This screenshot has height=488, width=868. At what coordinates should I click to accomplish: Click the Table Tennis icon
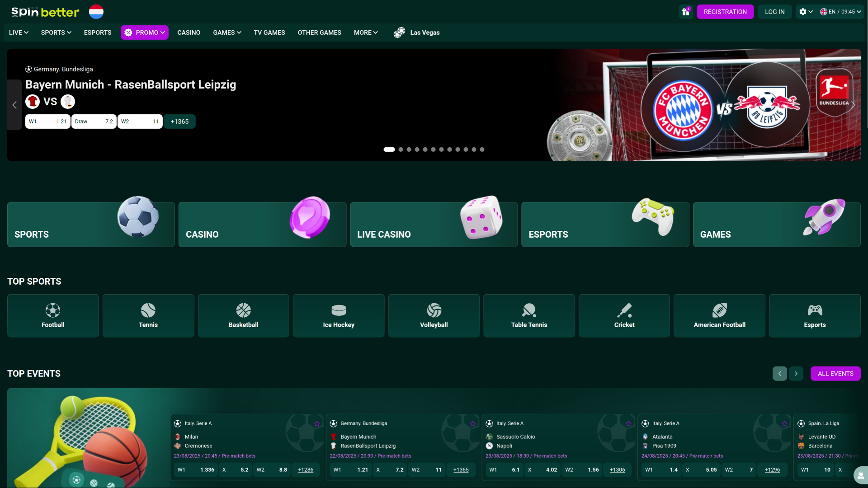pyautogui.click(x=528, y=310)
